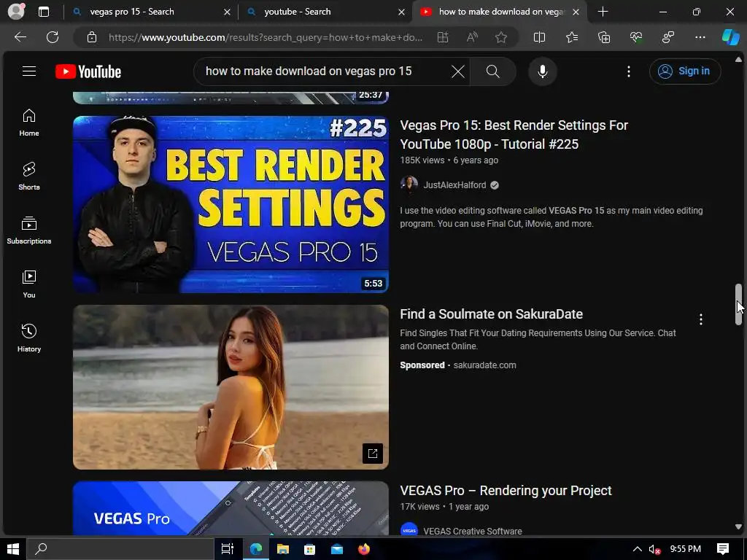Open a new browser tab

(x=603, y=12)
